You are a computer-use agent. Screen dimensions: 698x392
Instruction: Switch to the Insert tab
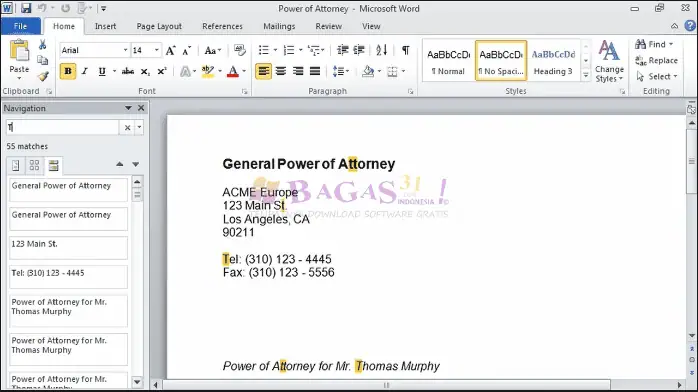[x=106, y=26]
